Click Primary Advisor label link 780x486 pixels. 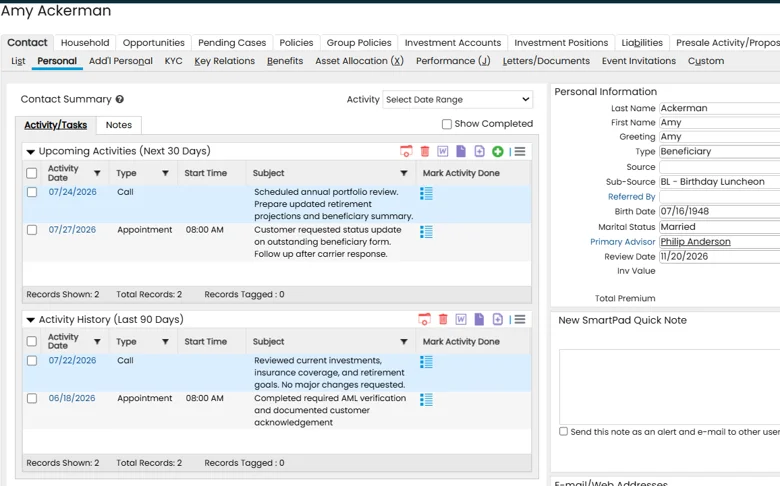point(622,242)
